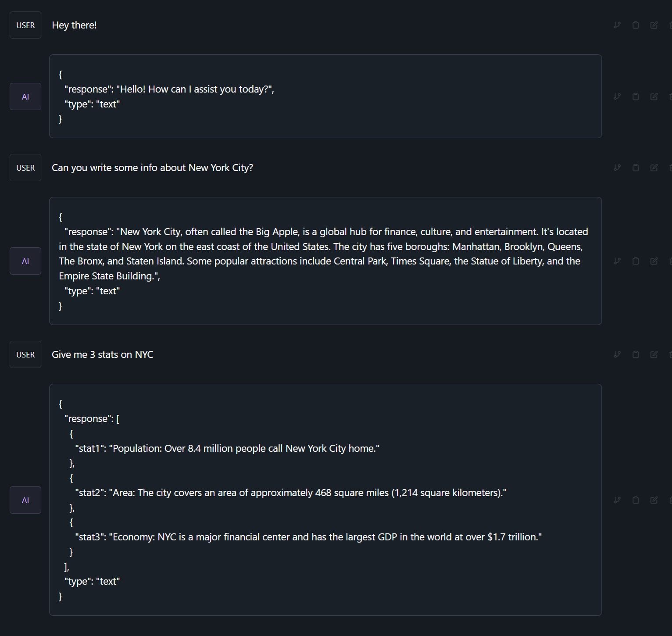Image resolution: width=672 pixels, height=636 pixels.
Task: Copy the "Give me 3 stats" message
Action: 636,354
